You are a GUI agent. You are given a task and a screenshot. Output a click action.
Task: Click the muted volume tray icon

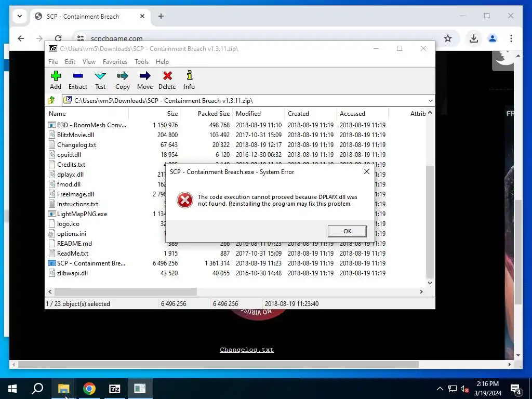click(464, 389)
